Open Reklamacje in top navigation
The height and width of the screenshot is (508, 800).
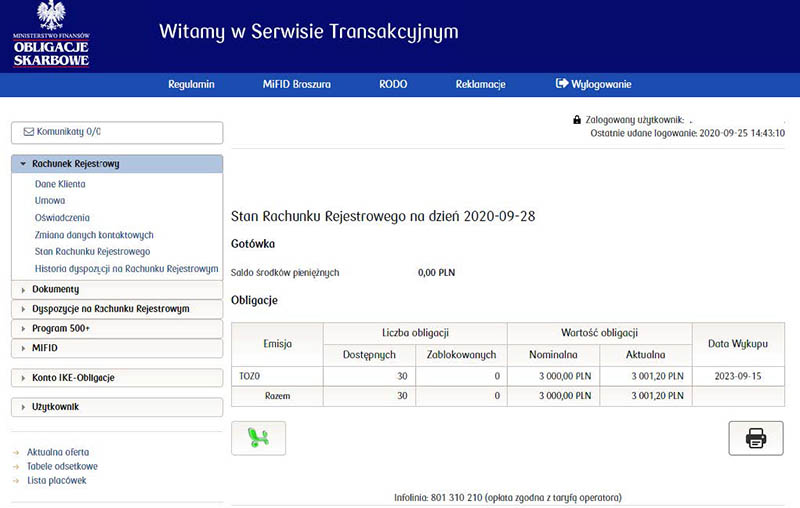point(480,84)
